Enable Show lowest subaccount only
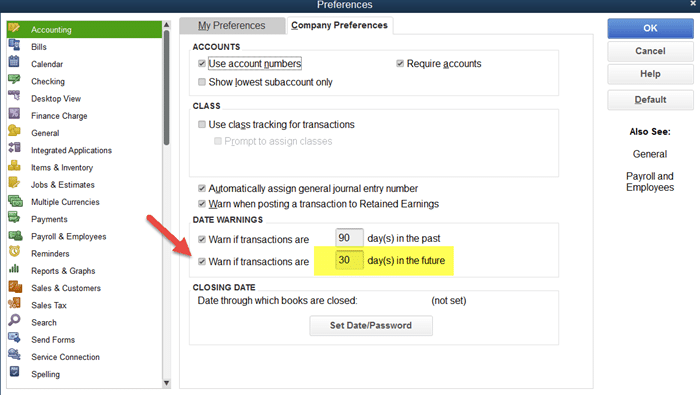 pyautogui.click(x=202, y=82)
